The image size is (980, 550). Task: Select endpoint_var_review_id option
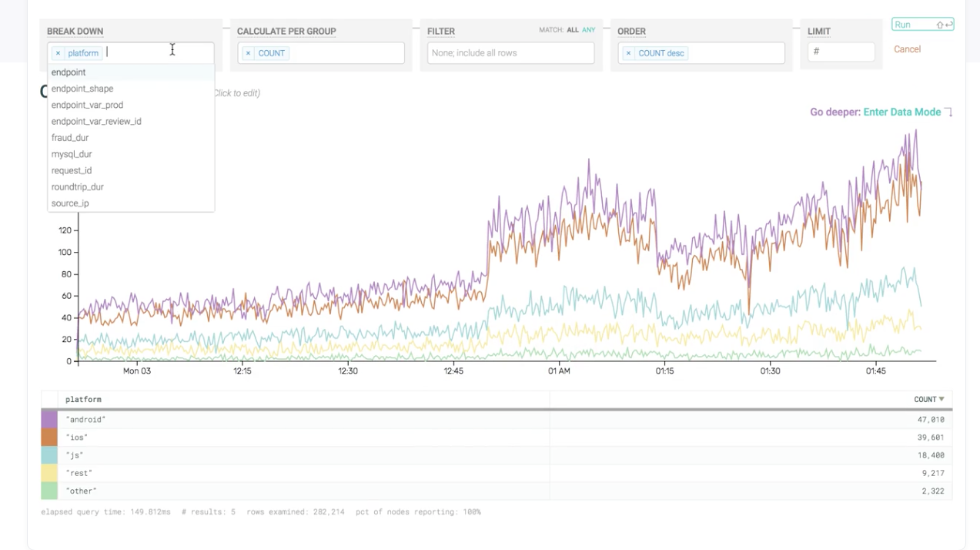click(x=131, y=121)
